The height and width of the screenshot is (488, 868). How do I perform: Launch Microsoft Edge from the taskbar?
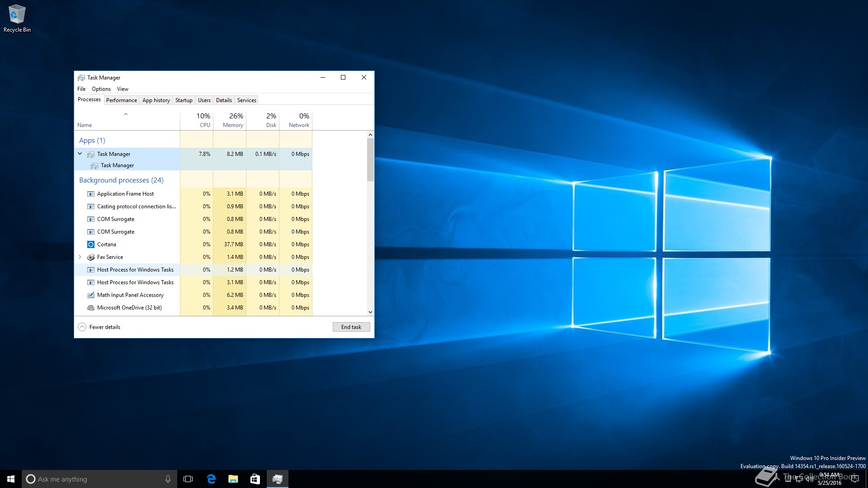pyautogui.click(x=211, y=479)
